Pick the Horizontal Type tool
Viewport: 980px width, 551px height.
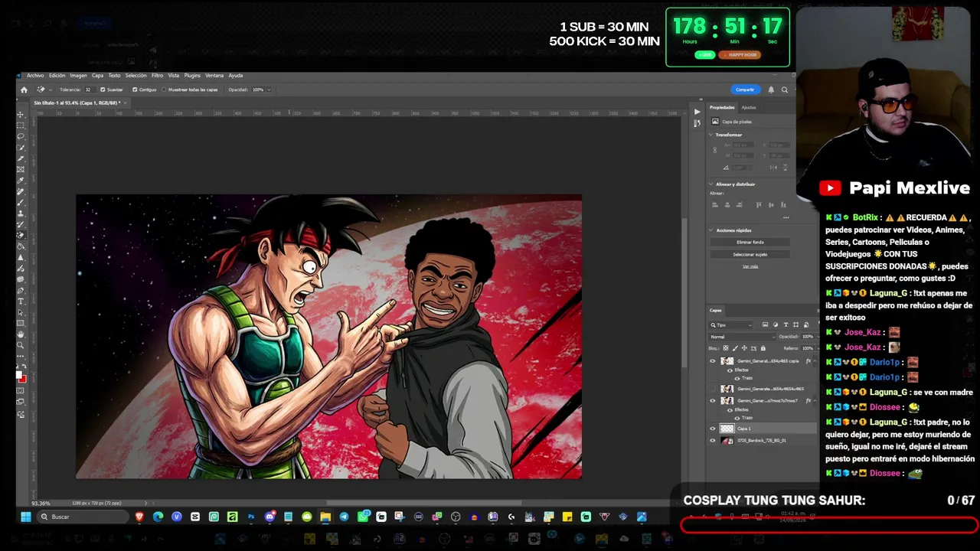tap(21, 302)
